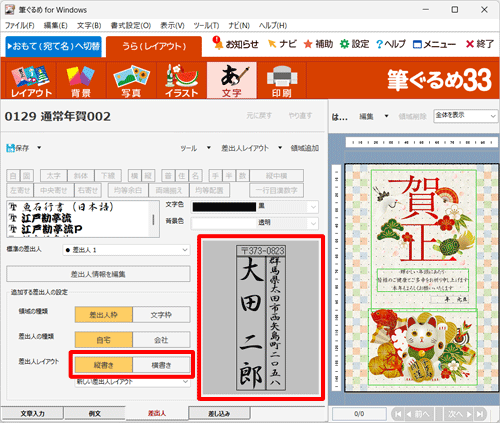Select 横書き horizontal sender layout
This screenshot has height=423, width=500.
[161, 365]
